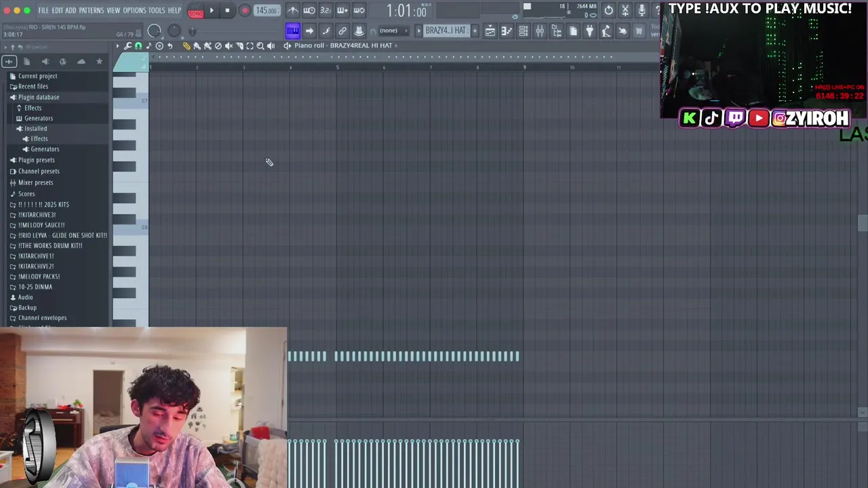The width and height of the screenshot is (868, 488).
Task: Adjust the main pitch knob
Action: coord(174,31)
